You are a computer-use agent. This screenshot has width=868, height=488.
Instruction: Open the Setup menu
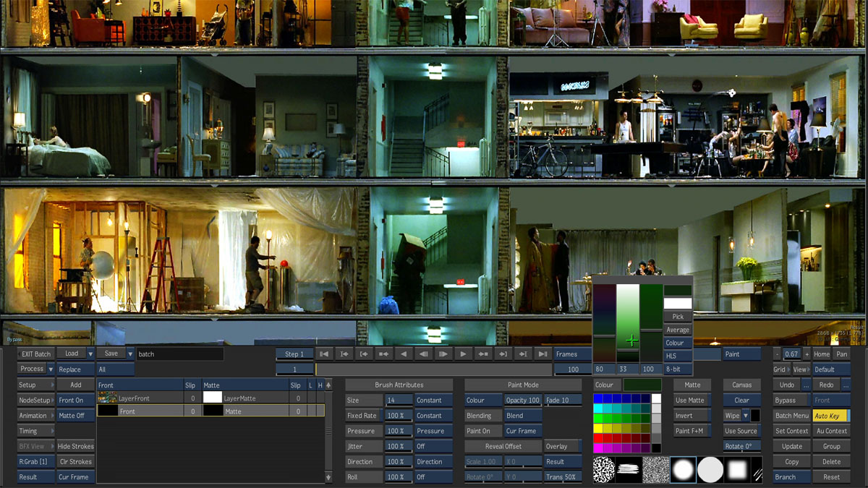coord(36,385)
